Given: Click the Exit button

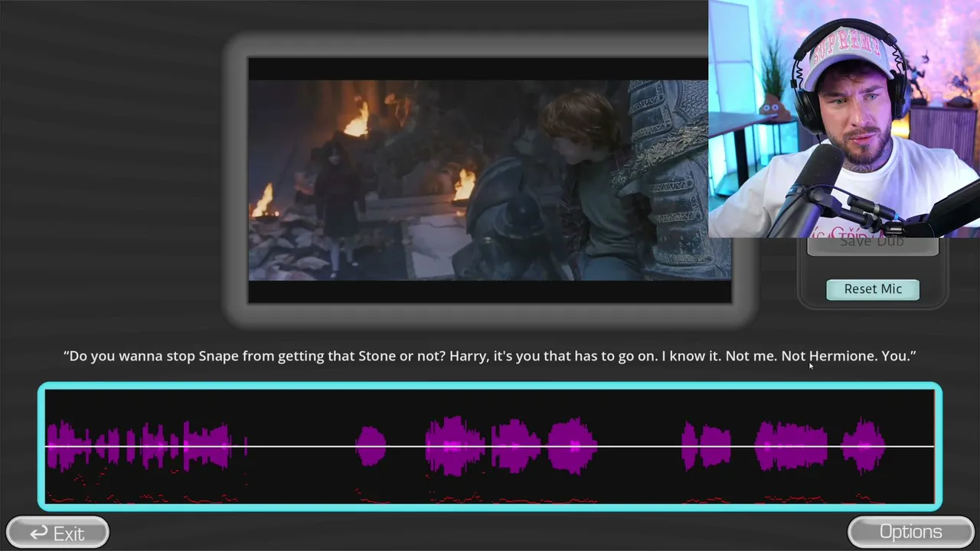Looking at the screenshot, I should (57, 533).
